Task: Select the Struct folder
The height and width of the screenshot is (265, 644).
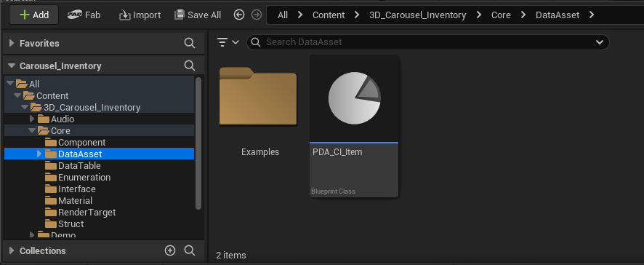Action: coord(99,224)
